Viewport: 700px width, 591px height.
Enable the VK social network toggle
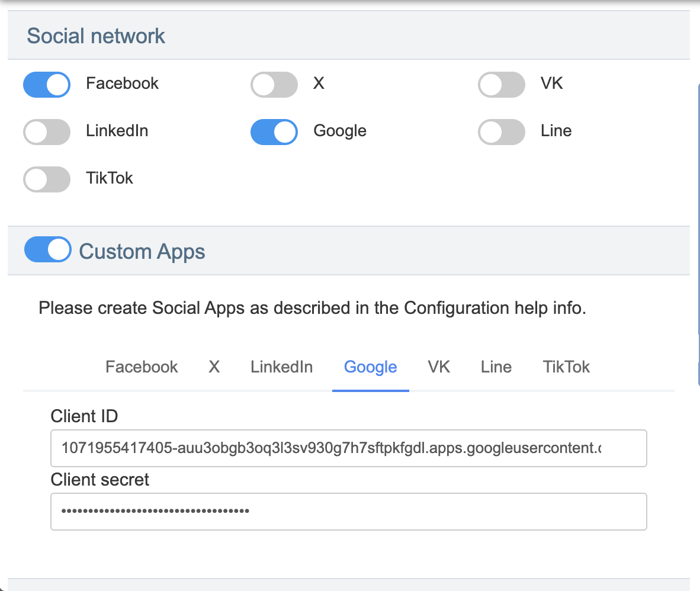coord(501,84)
